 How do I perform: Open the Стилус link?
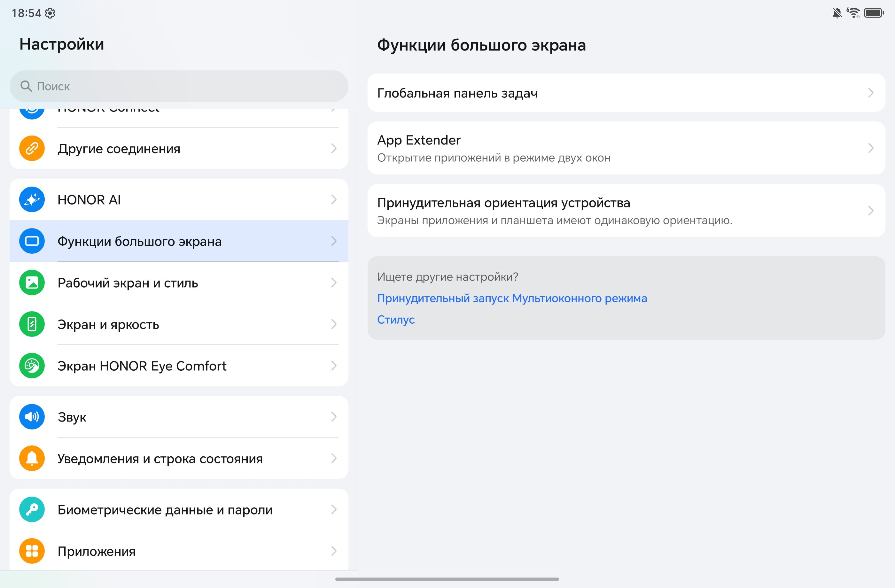coord(396,320)
